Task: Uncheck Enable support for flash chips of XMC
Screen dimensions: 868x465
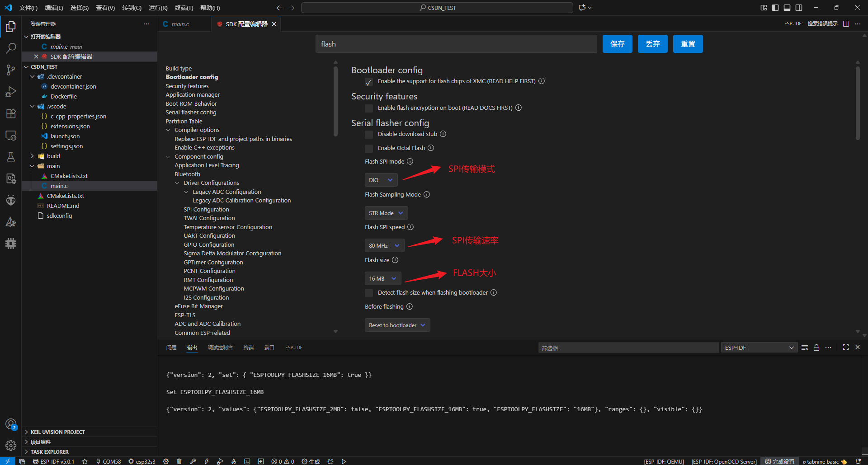Action: [x=369, y=82]
